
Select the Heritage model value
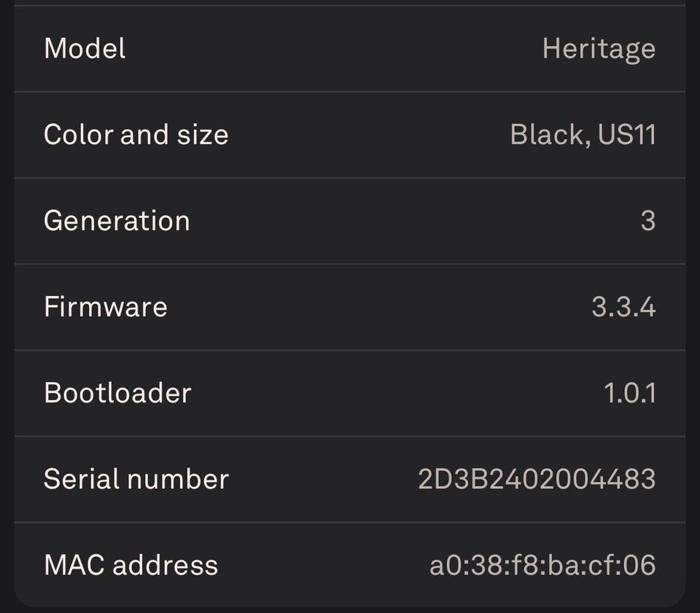pyautogui.click(x=598, y=50)
